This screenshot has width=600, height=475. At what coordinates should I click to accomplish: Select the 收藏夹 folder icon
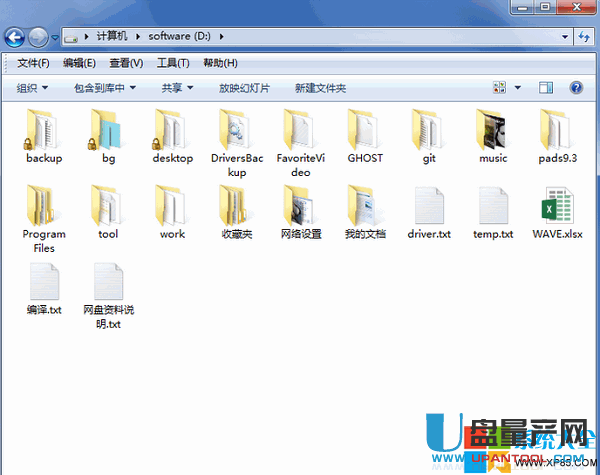(235, 206)
